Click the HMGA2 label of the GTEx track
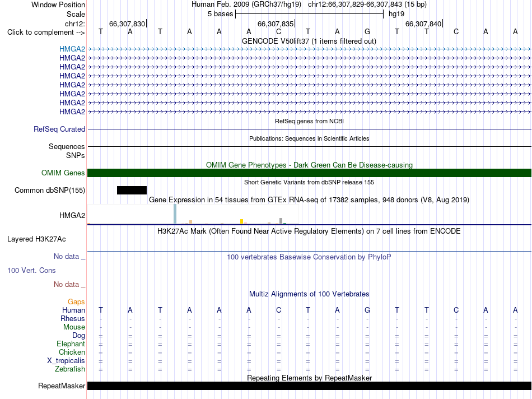 click(72, 215)
